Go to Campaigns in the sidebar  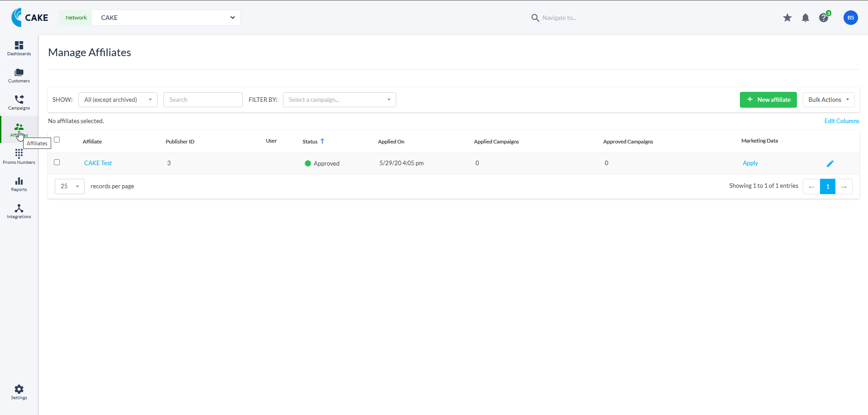(19, 102)
